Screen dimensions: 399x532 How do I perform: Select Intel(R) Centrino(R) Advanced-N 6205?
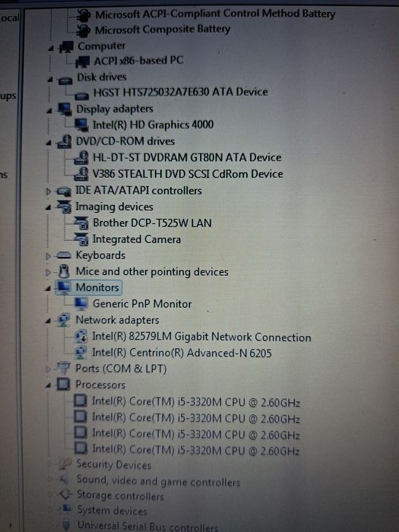(182, 353)
